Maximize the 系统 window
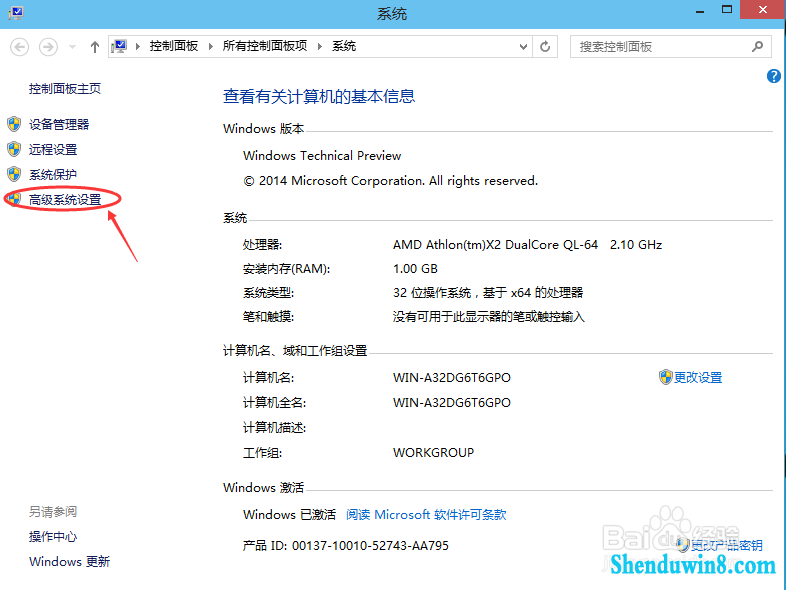786x590 pixels. pyautogui.click(x=726, y=10)
